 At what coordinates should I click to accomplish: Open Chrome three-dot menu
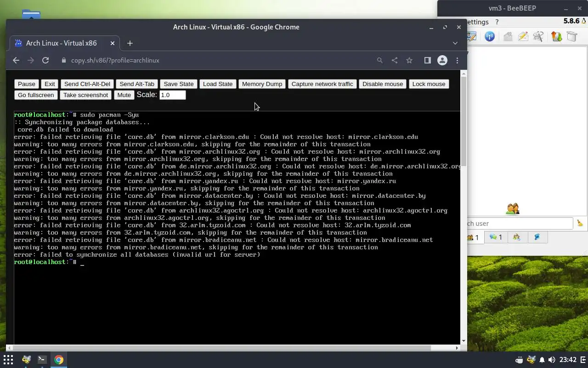(x=457, y=60)
